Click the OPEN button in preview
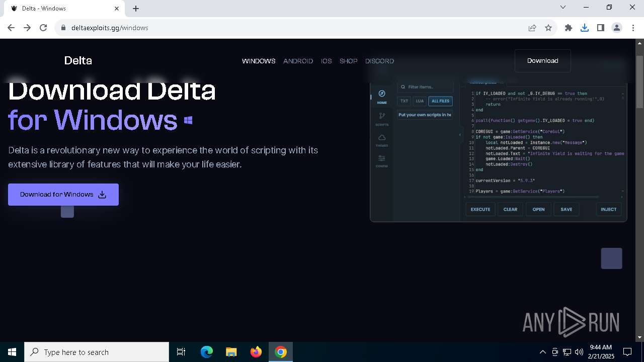The width and height of the screenshot is (644, 362). (x=538, y=209)
